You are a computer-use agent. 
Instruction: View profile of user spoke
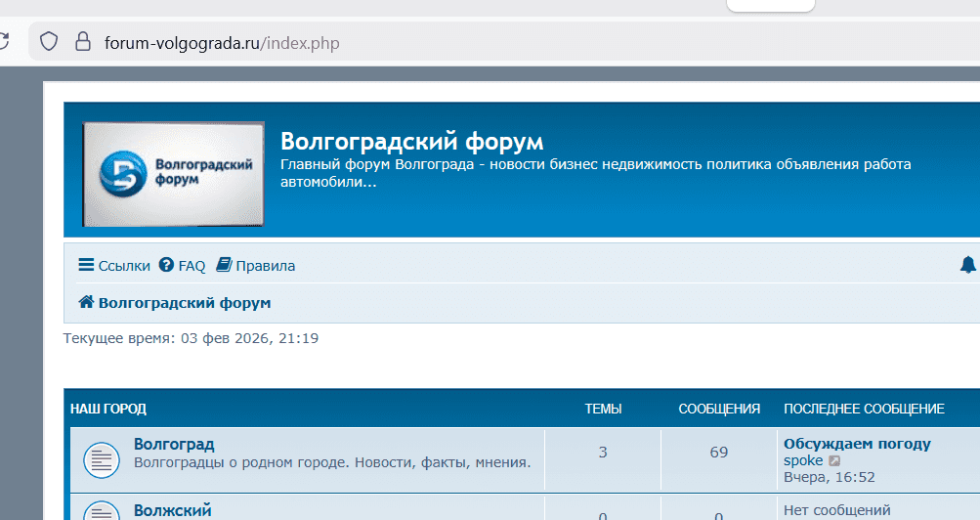[803, 460]
